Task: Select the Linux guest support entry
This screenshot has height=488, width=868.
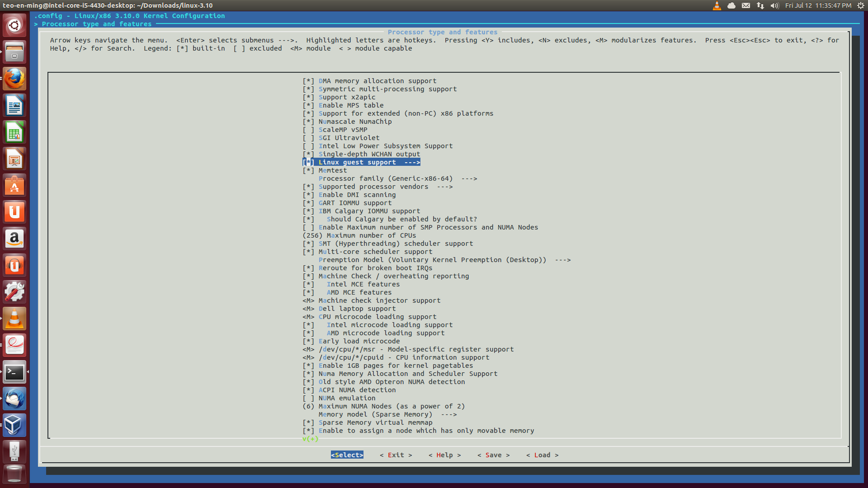Action: [368, 162]
